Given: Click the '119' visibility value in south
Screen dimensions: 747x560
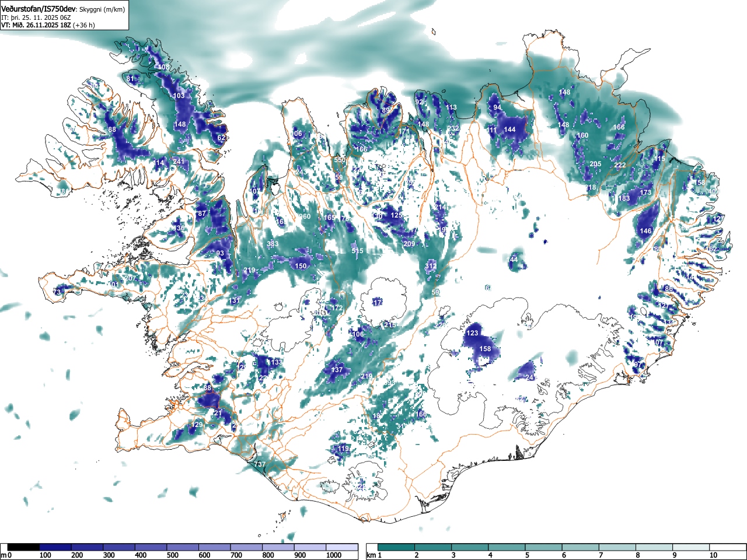Looking at the screenshot, I should [x=344, y=449].
